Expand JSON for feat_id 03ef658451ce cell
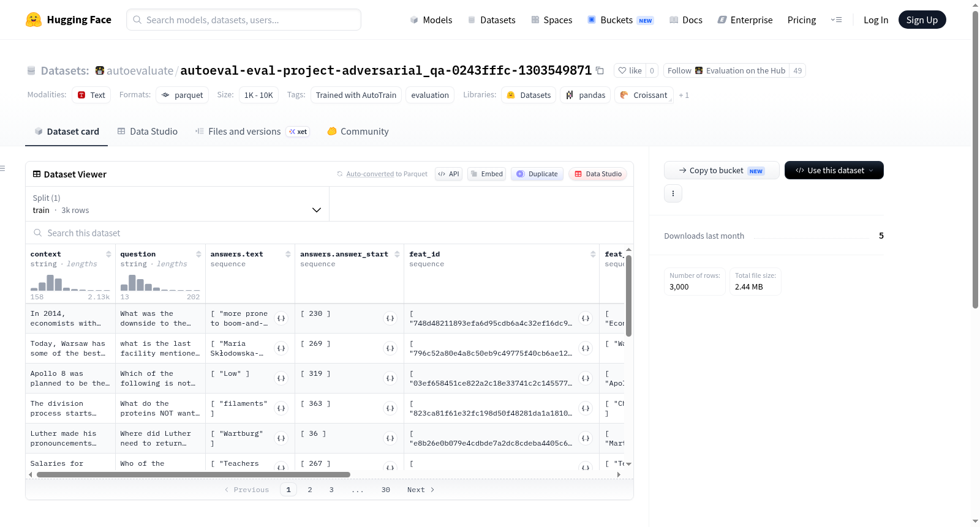The width and height of the screenshot is (980, 527). (586, 378)
